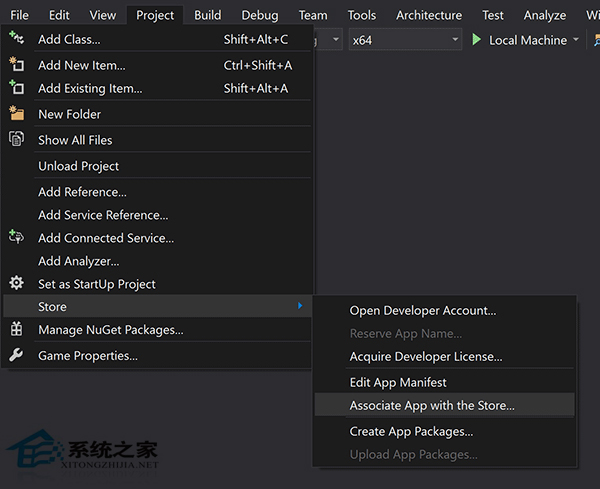Click the Add Connected Service icon
Image resolution: width=600 pixels, height=489 pixels.
[16, 237]
